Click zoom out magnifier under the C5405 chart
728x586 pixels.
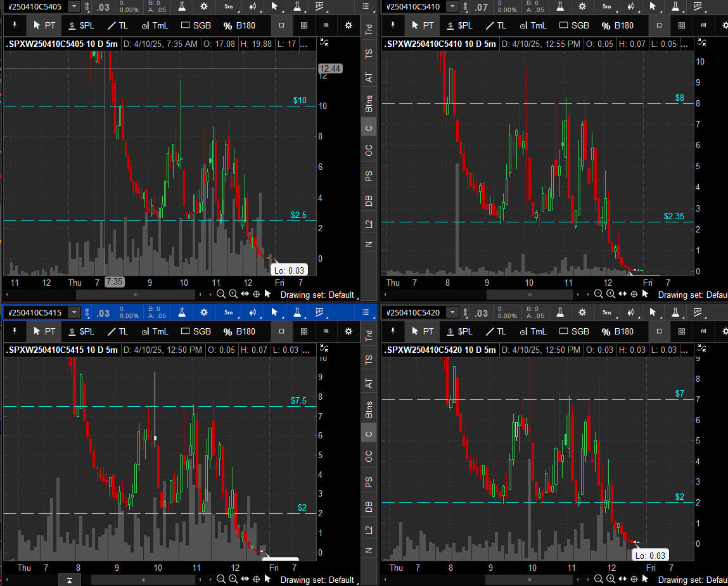pos(220,294)
